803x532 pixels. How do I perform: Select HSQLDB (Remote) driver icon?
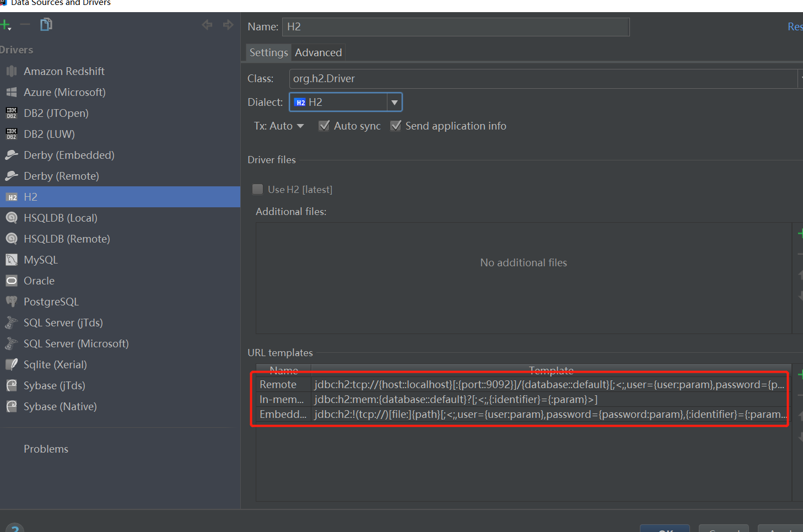point(12,239)
